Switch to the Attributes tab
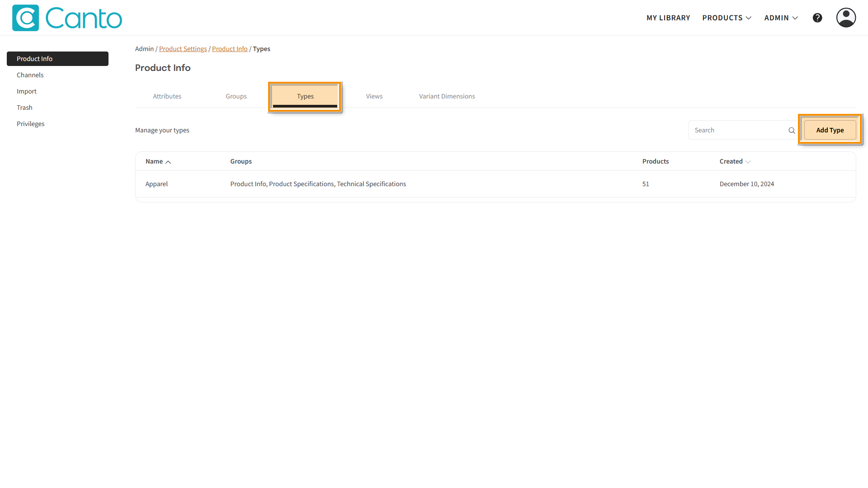 click(167, 96)
